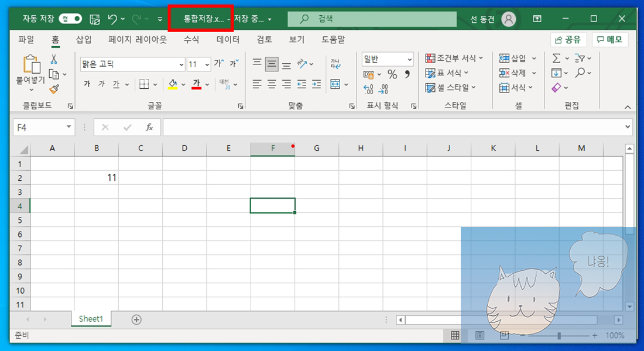The image size is (644, 351).
Task: Switch to the 보기 tab
Action: [297, 40]
